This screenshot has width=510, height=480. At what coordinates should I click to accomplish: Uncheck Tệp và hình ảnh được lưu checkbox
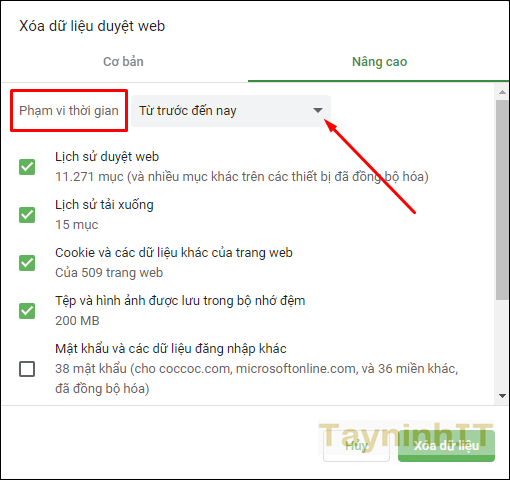point(27,311)
